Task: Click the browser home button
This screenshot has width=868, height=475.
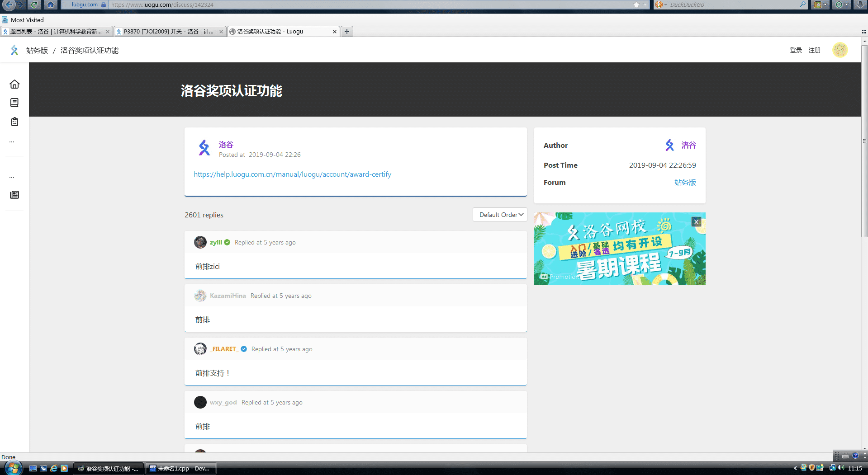Action: 51,5
